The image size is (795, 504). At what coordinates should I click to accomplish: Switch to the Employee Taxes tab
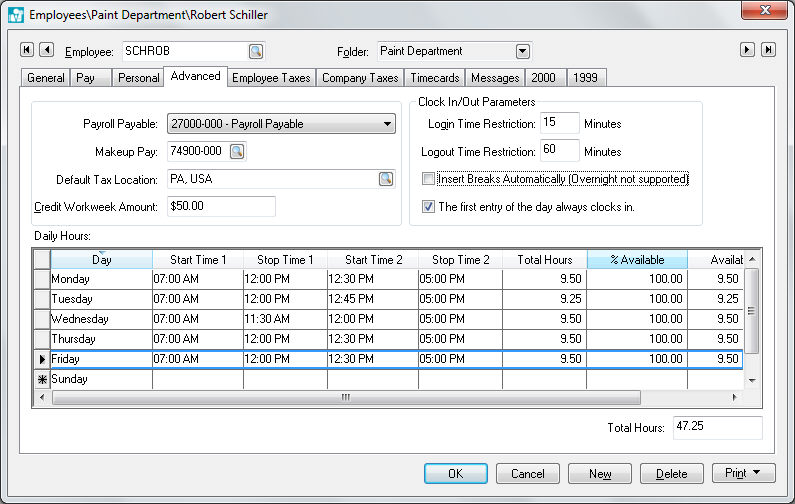272,77
